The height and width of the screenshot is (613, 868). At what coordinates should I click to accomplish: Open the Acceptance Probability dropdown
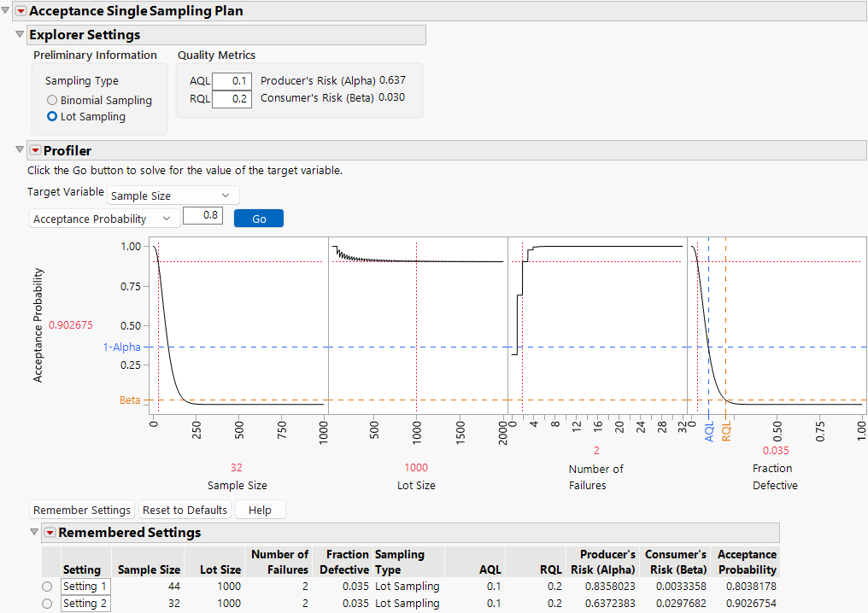[103, 218]
